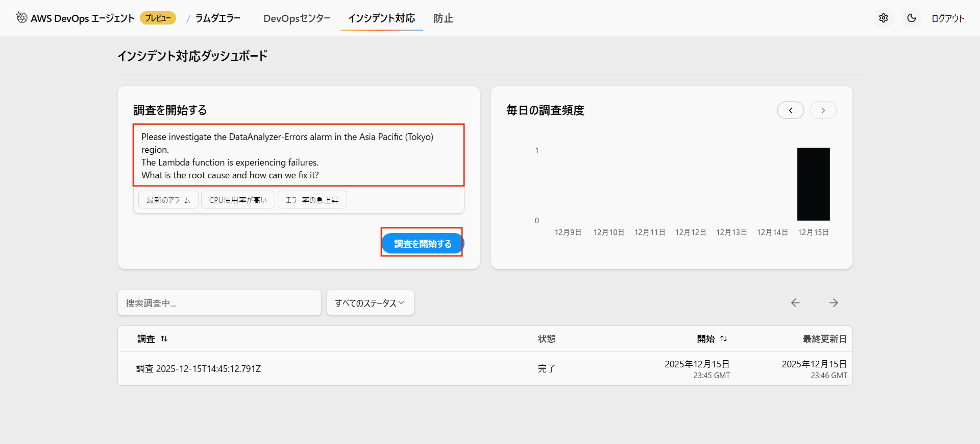Image resolution: width=980 pixels, height=444 pixels.
Task: Go to next page of investigations list
Action: click(834, 303)
